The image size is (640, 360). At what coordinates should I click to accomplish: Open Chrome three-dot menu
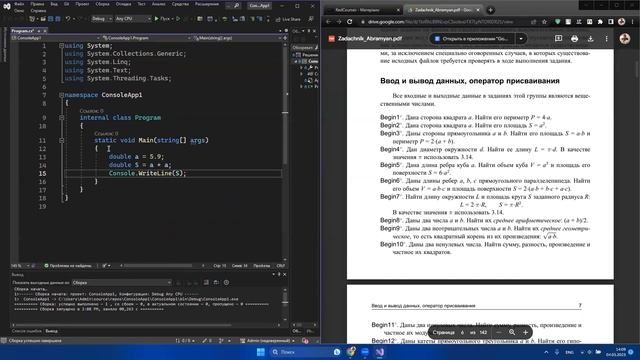click(x=633, y=22)
